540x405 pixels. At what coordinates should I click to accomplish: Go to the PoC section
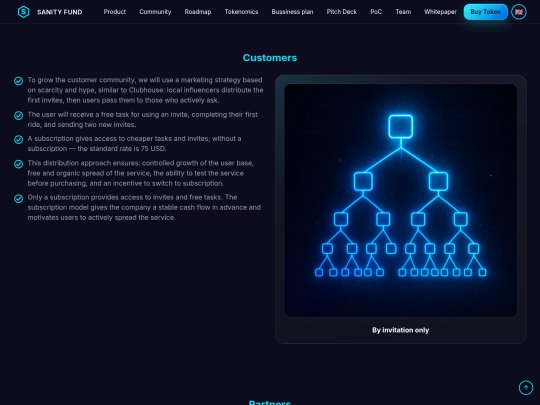[376, 12]
